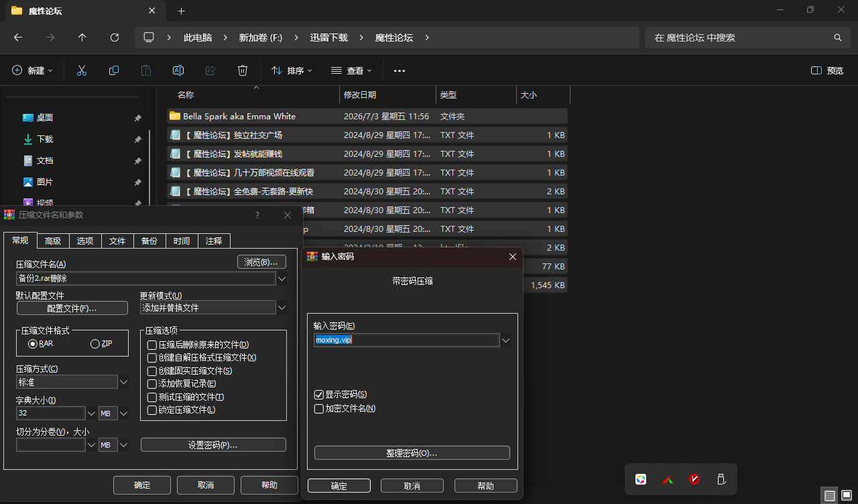Open the 注释 tab
The image size is (858, 504).
pyautogui.click(x=214, y=241)
